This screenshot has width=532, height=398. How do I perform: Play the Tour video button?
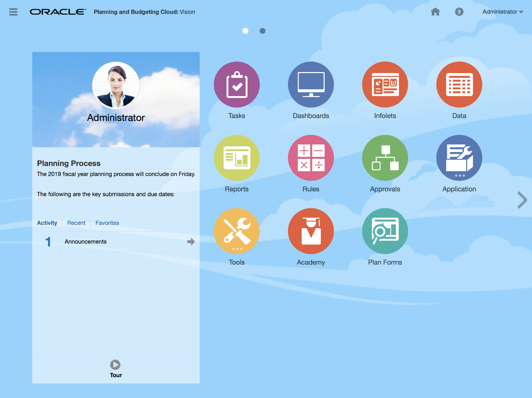pyautogui.click(x=115, y=365)
